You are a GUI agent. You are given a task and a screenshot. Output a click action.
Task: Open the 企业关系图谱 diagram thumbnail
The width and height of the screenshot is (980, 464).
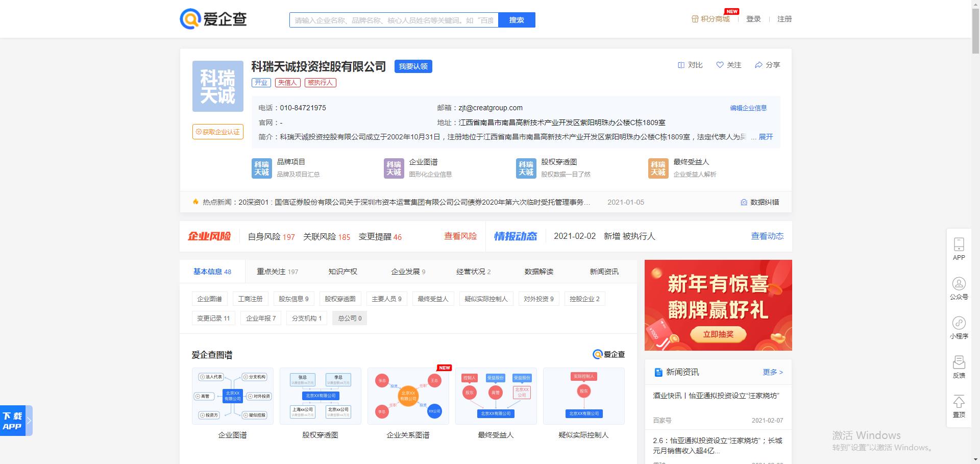click(408, 396)
